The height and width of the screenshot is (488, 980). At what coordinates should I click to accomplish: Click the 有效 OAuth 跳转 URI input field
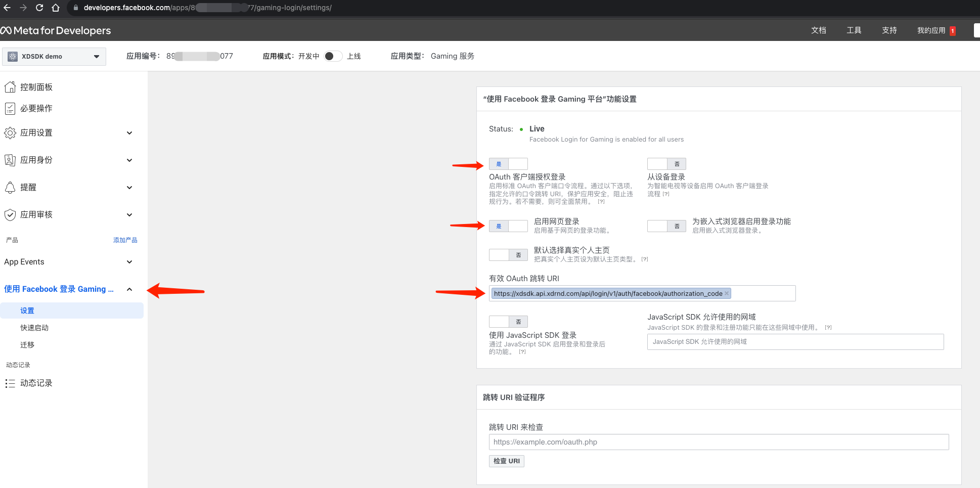tap(642, 293)
